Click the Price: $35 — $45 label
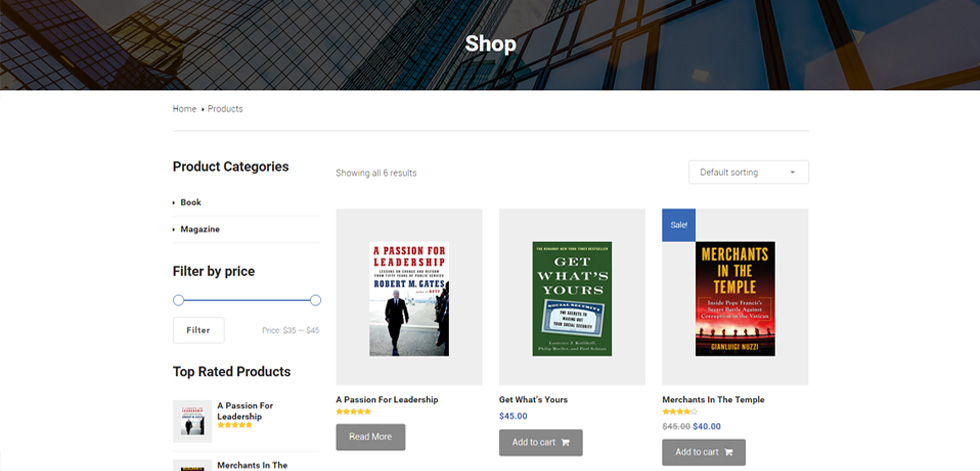This screenshot has height=471, width=980. (291, 330)
